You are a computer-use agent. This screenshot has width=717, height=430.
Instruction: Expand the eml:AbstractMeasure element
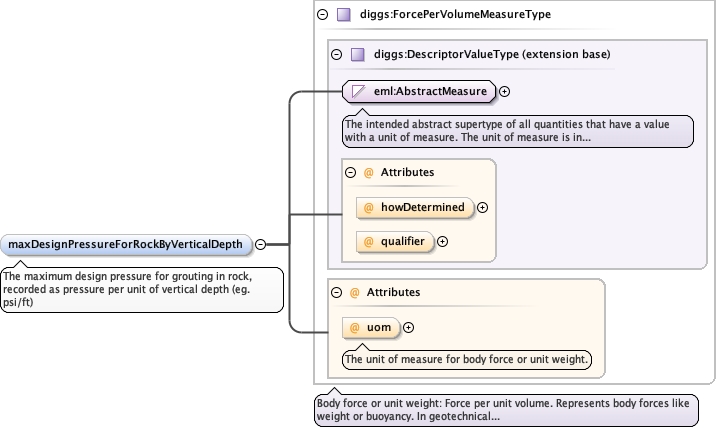(x=504, y=91)
